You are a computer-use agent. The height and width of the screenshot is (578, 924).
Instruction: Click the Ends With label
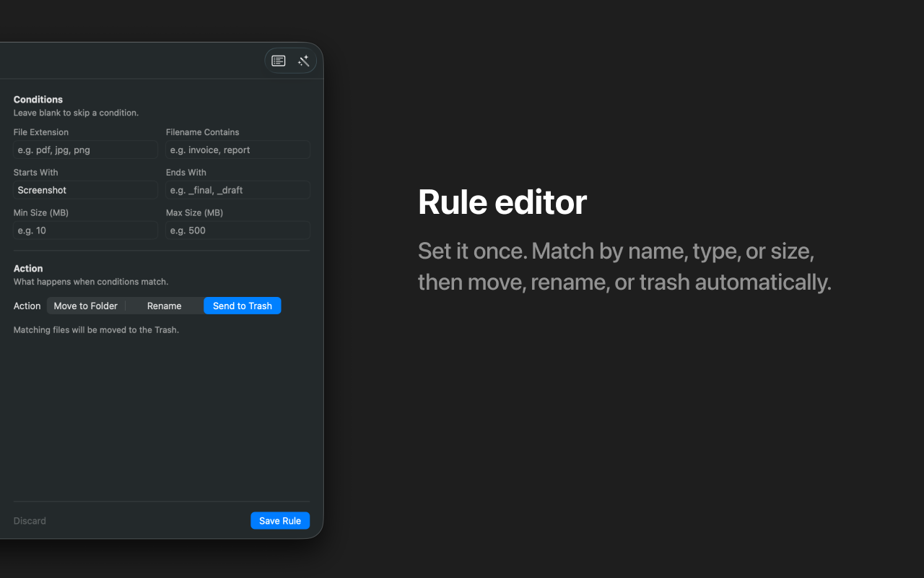point(186,173)
